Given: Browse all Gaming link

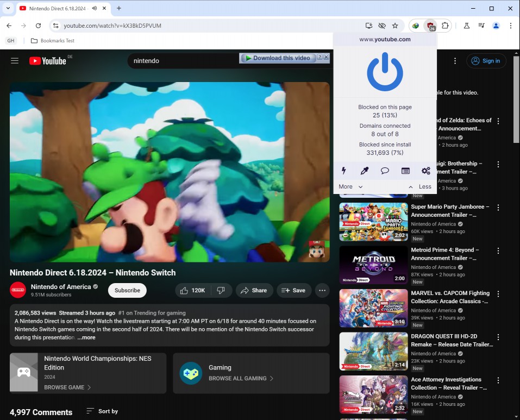Looking at the screenshot, I should coord(241,378).
